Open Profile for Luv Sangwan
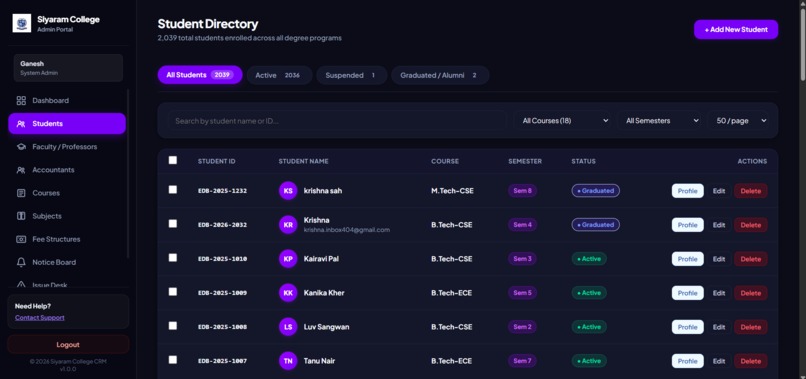Image resolution: width=806 pixels, height=379 pixels. coord(687,327)
